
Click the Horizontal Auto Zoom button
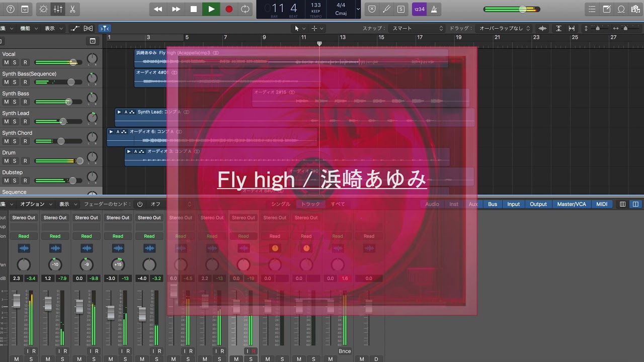coord(572,29)
